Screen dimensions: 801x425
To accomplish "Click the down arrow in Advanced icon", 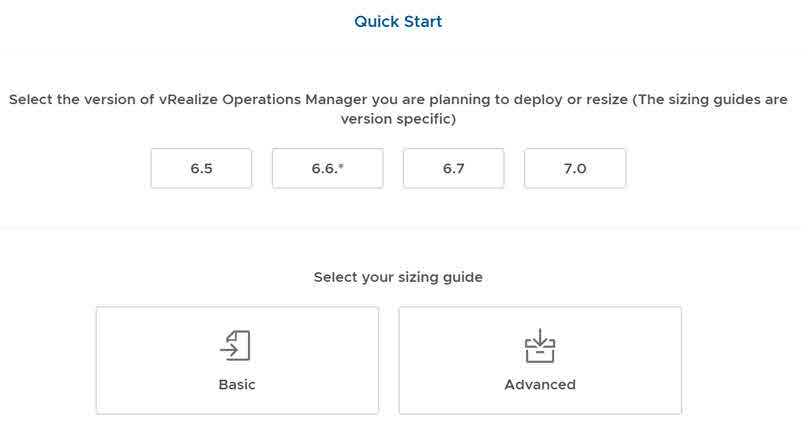I will click(540, 337).
